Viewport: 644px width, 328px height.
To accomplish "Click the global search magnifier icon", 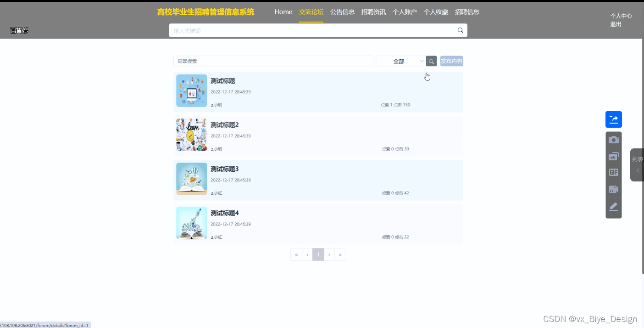I will [460, 30].
